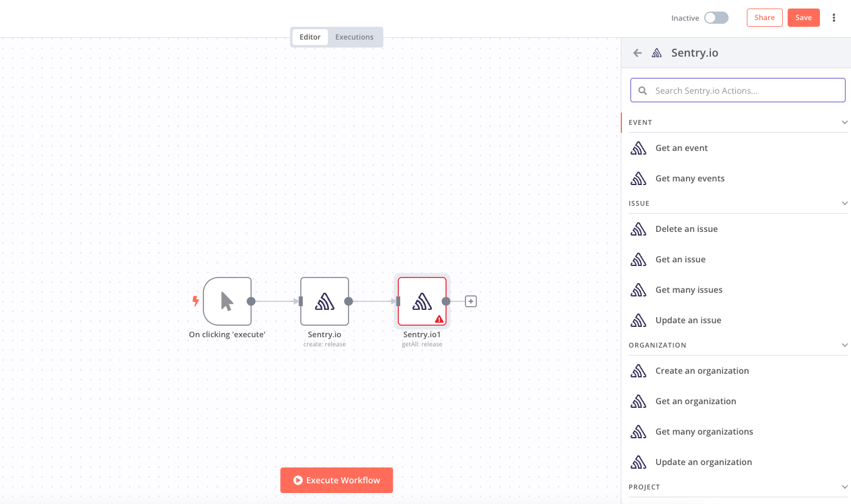Switch to the Executions tab

coord(354,37)
